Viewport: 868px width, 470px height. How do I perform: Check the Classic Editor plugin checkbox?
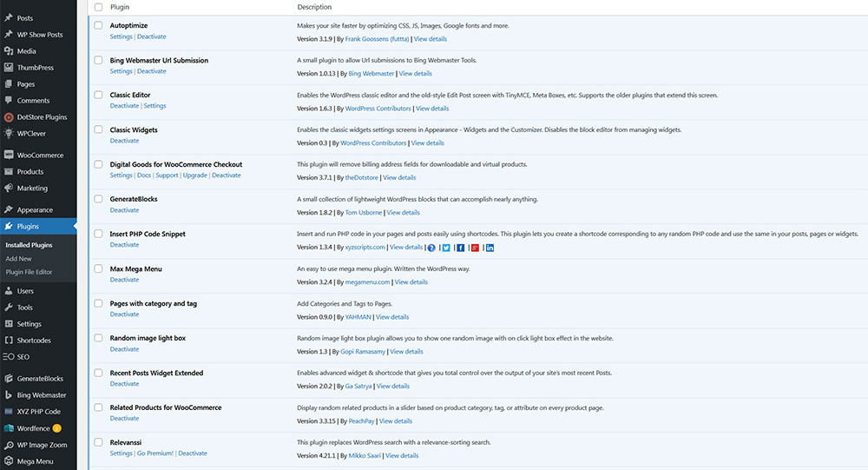(98, 95)
